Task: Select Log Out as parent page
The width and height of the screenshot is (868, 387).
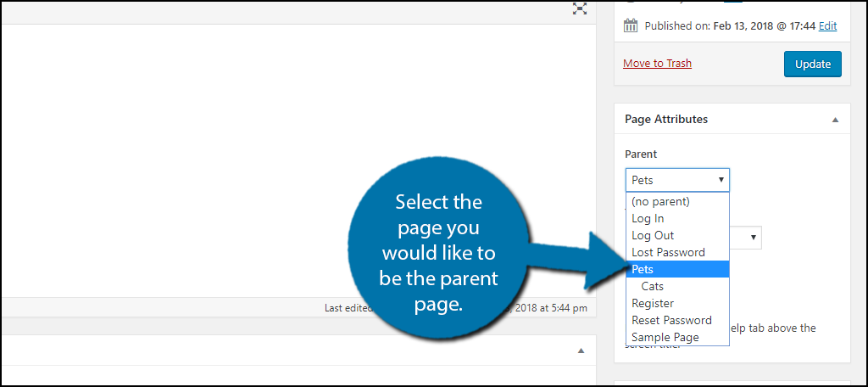Action: (x=677, y=235)
